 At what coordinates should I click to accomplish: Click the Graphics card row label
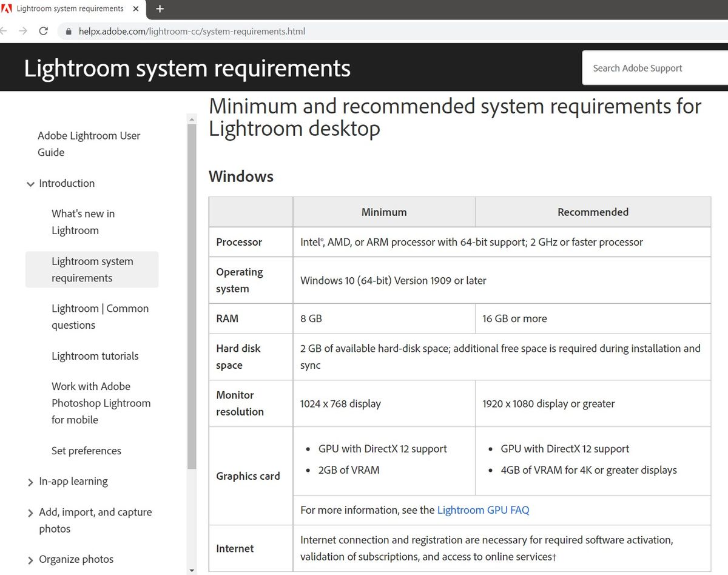248,476
